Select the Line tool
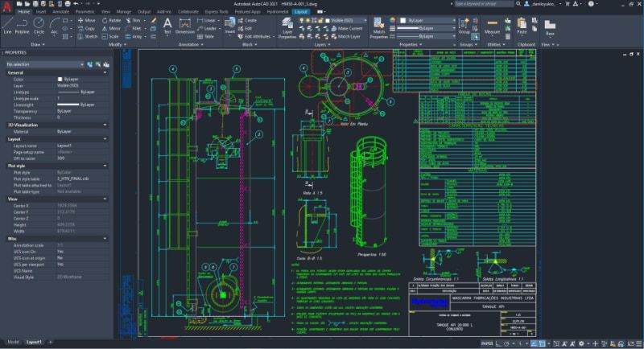Image resolution: width=644 pixels, height=349 pixels. coord(7,26)
